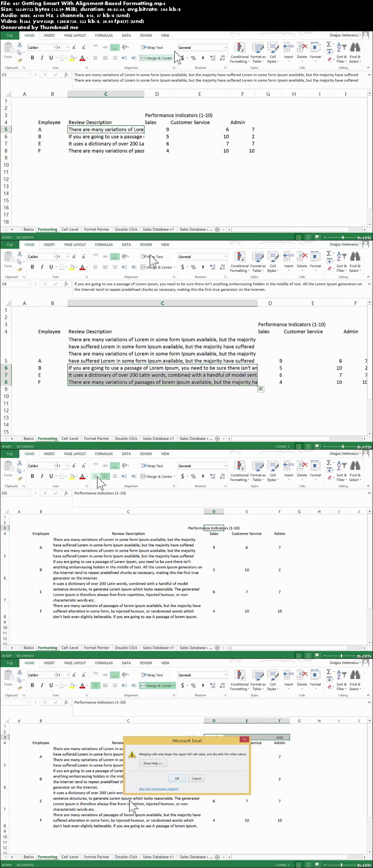Open Quick Analysis icon below selected cells

261,389
